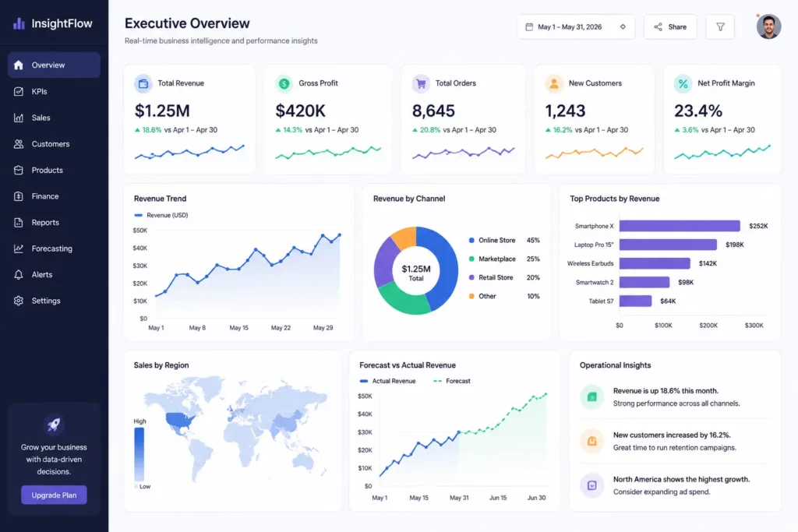Screen dimensions: 798x532
Task: Click the Gross Profit dollar icon
Action: (x=284, y=83)
